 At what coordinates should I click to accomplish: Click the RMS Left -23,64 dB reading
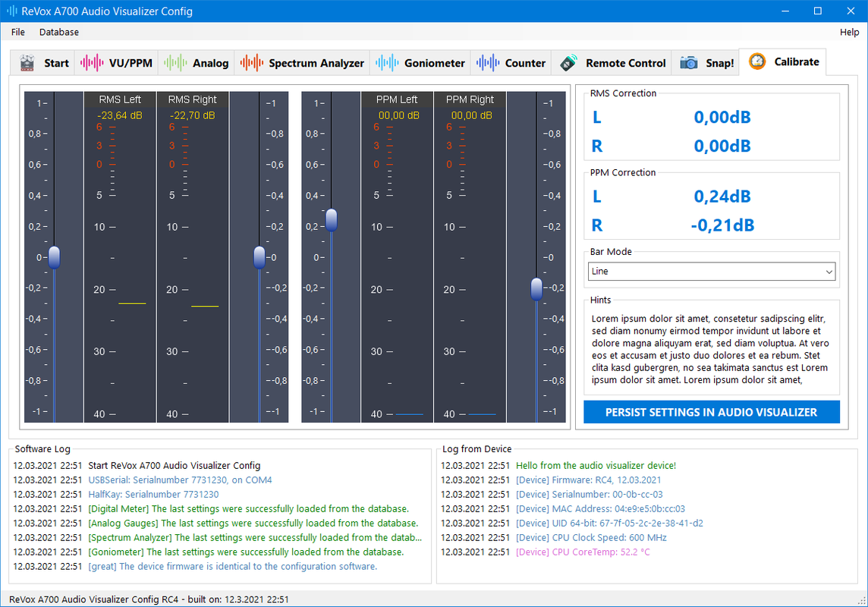120,115
